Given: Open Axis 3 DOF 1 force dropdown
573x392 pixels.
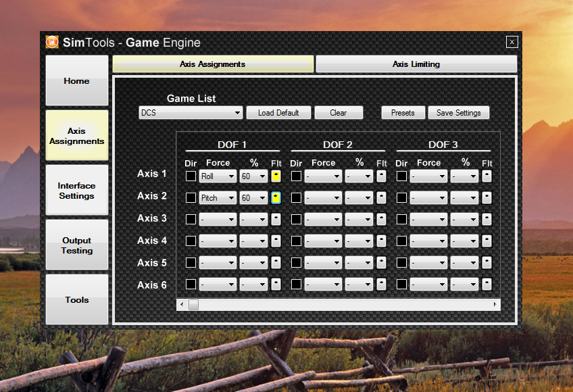Looking at the screenshot, I should pos(218,220).
